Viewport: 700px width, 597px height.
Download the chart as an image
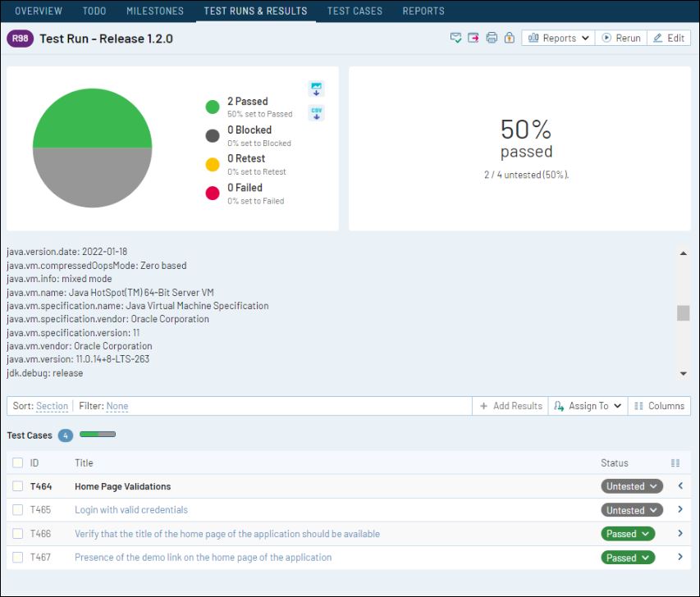(316, 88)
